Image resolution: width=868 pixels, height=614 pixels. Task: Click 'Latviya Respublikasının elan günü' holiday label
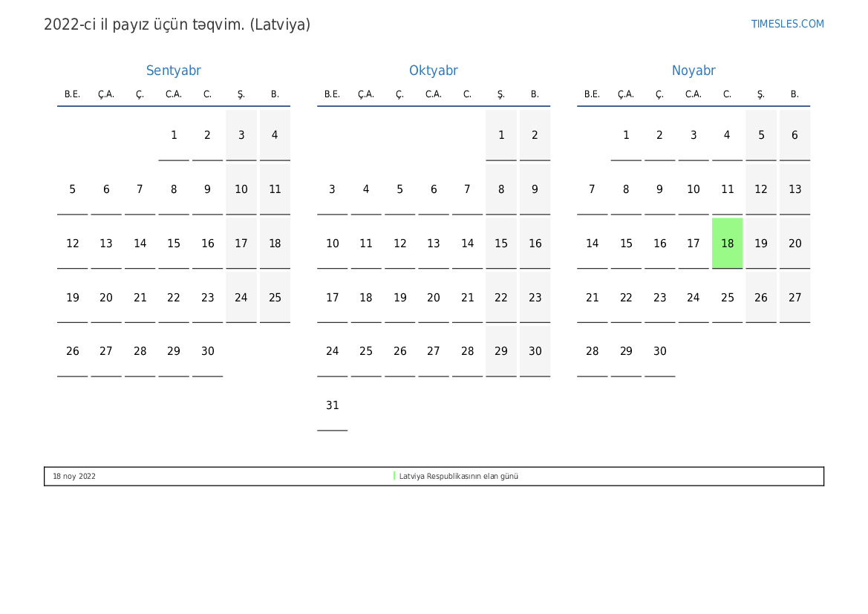[458, 477]
